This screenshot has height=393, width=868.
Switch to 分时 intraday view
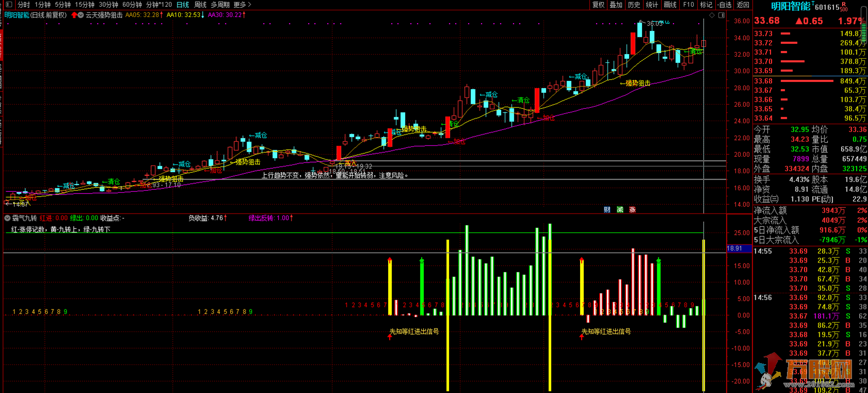tap(24, 5)
